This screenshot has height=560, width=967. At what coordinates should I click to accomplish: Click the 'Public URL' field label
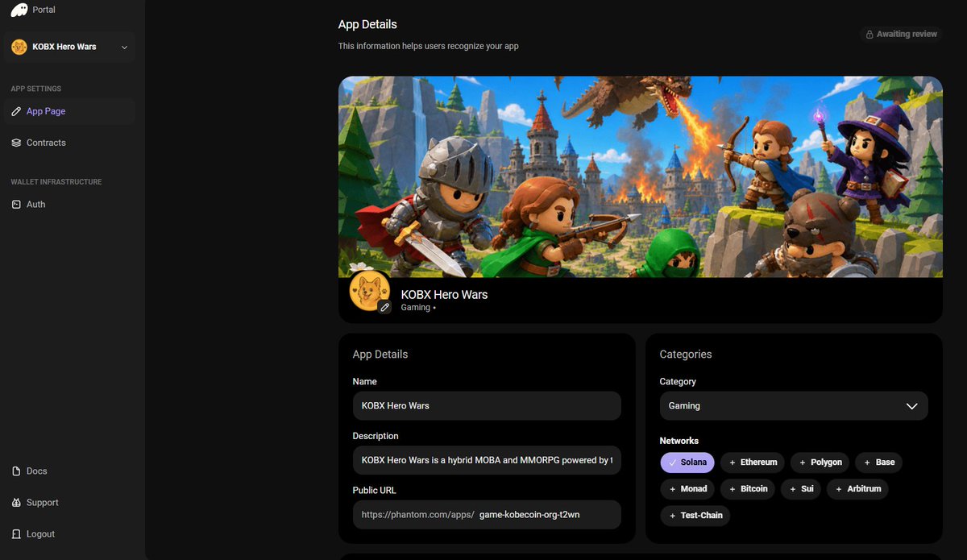[374, 491]
